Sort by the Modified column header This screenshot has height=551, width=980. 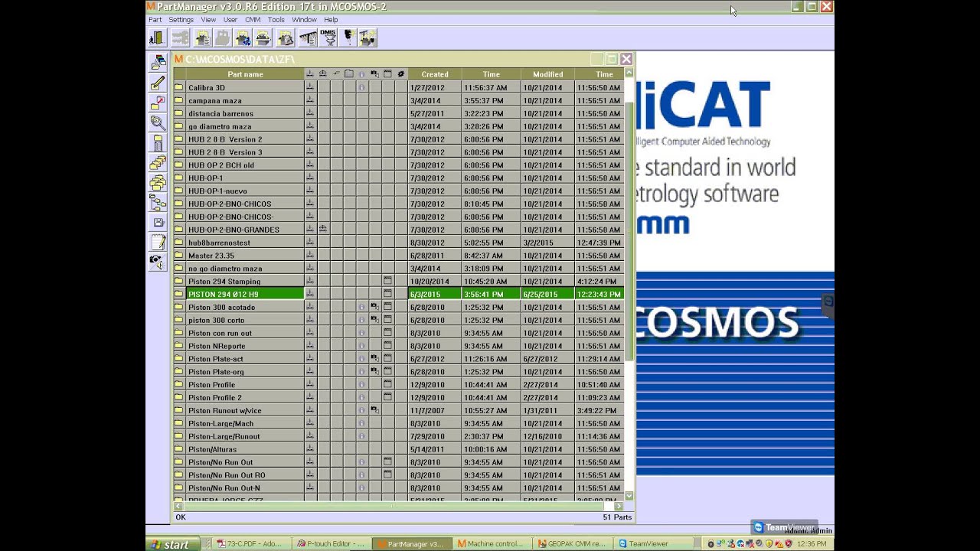click(547, 74)
